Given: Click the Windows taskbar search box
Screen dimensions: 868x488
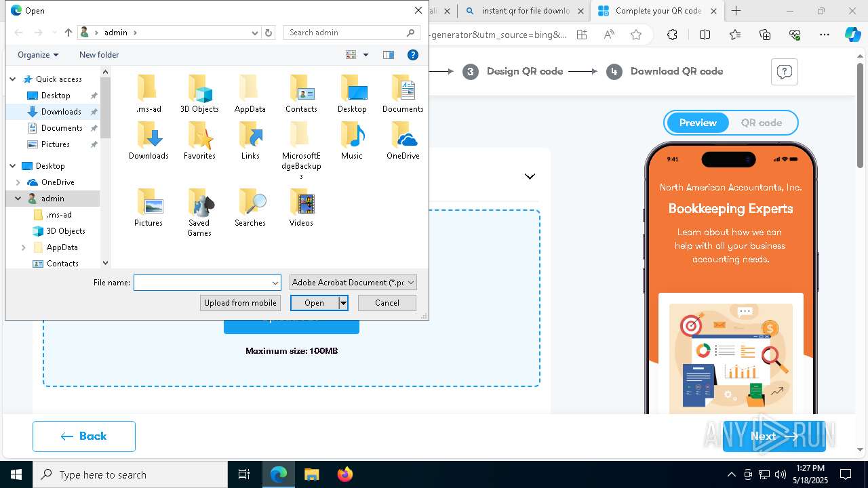Looking at the screenshot, I should (x=130, y=474).
